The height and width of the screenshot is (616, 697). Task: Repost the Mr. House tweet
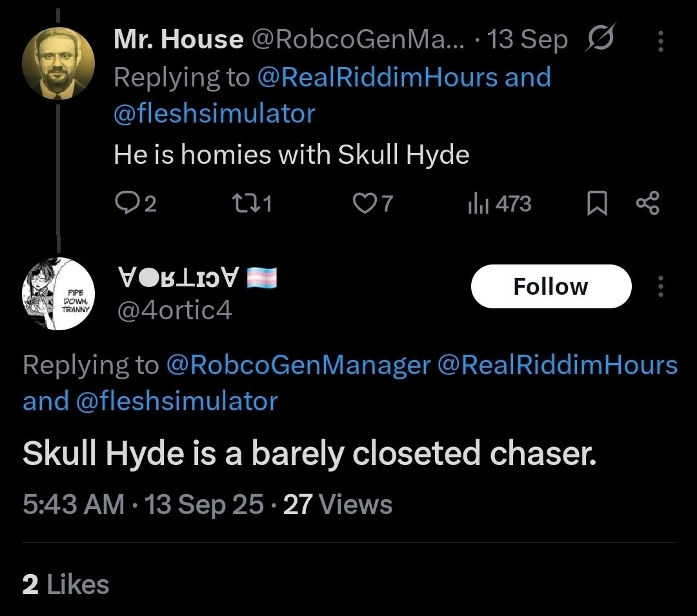(x=242, y=204)
